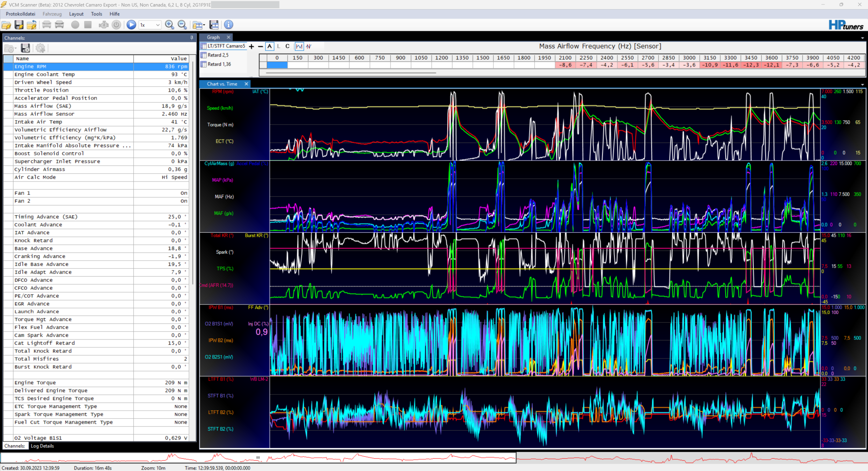Zoom in with the magnifier plus icon
This screenshot has height=471, width=868.
pos(169,25)
